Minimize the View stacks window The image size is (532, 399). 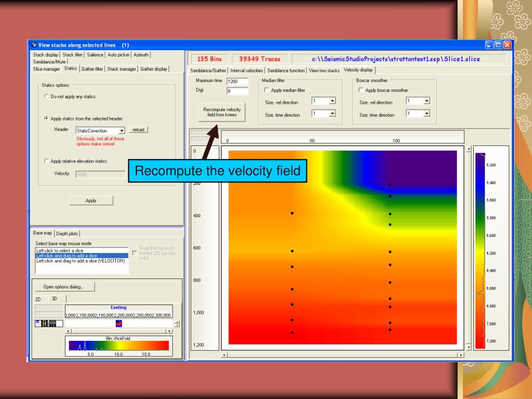tap(489, 45)
